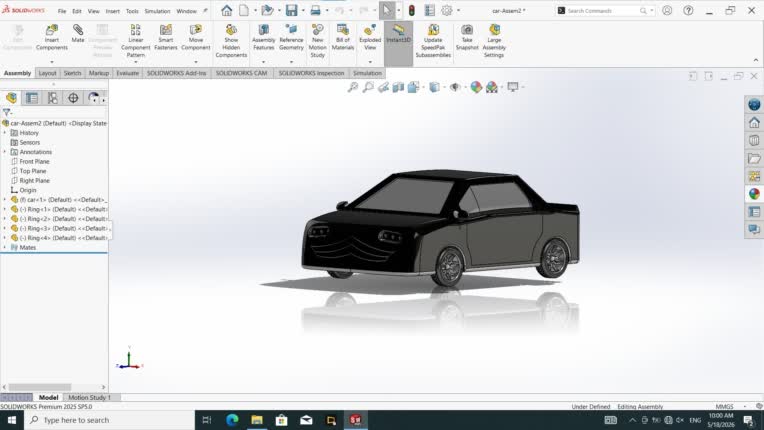
Task: Open Bill of Materials tool
Action: click(x=343, y=37)
